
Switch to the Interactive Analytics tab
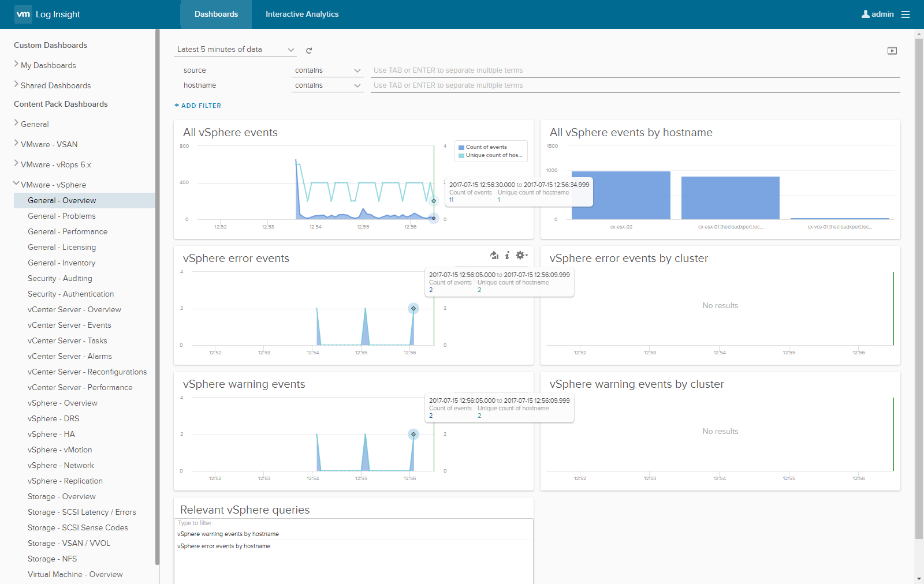302,14
